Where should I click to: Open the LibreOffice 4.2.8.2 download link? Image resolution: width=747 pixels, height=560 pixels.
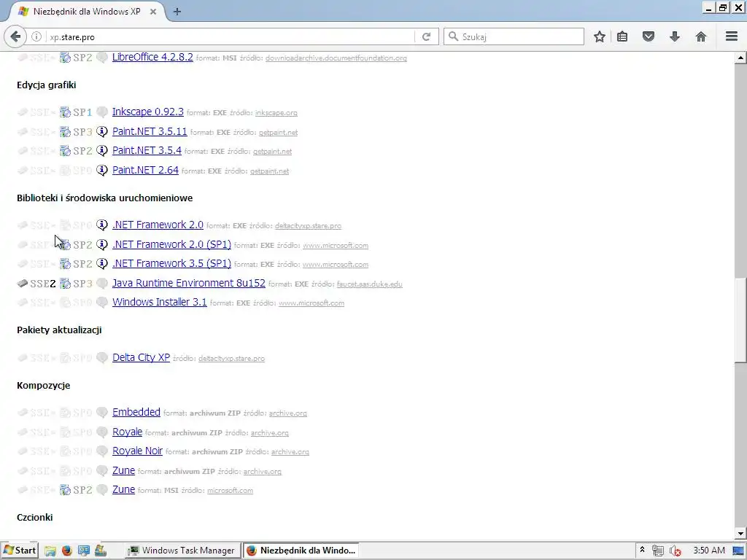click(x=152, y=57)
